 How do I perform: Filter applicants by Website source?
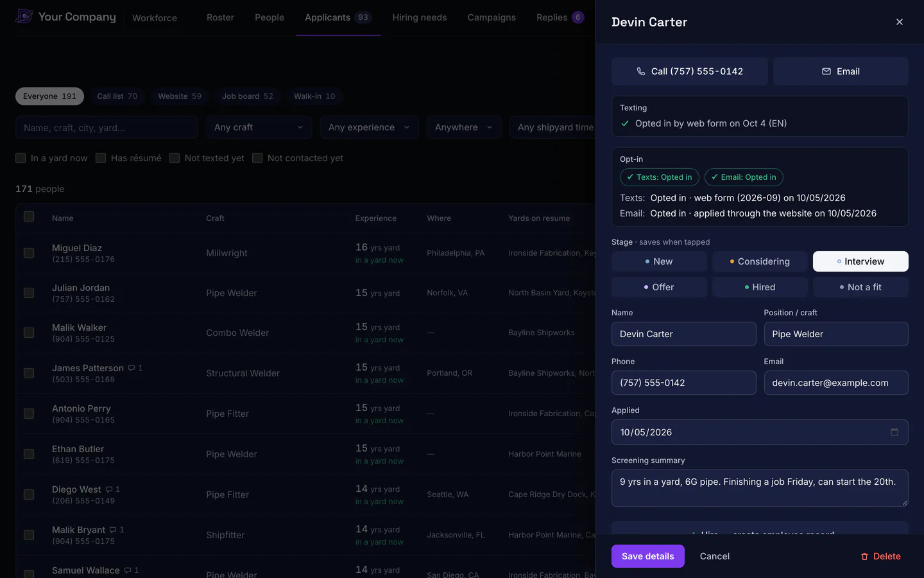[x=180, y=96]
